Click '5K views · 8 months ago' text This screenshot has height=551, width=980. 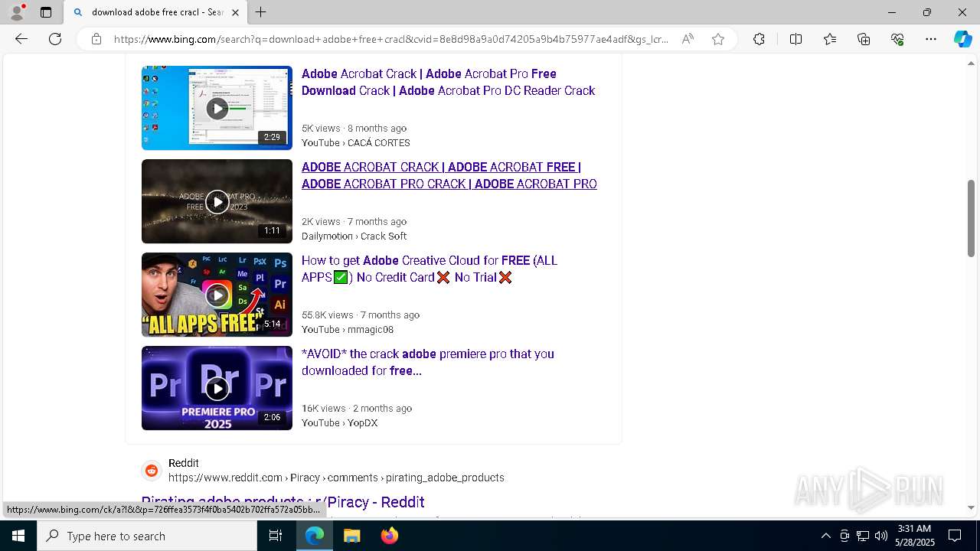pos(354,129)
